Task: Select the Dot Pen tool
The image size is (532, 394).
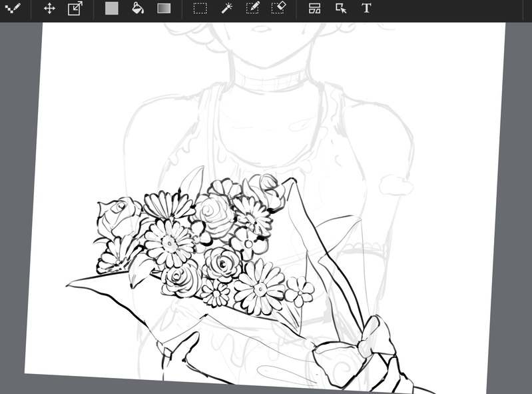Action: coord(13,8)
